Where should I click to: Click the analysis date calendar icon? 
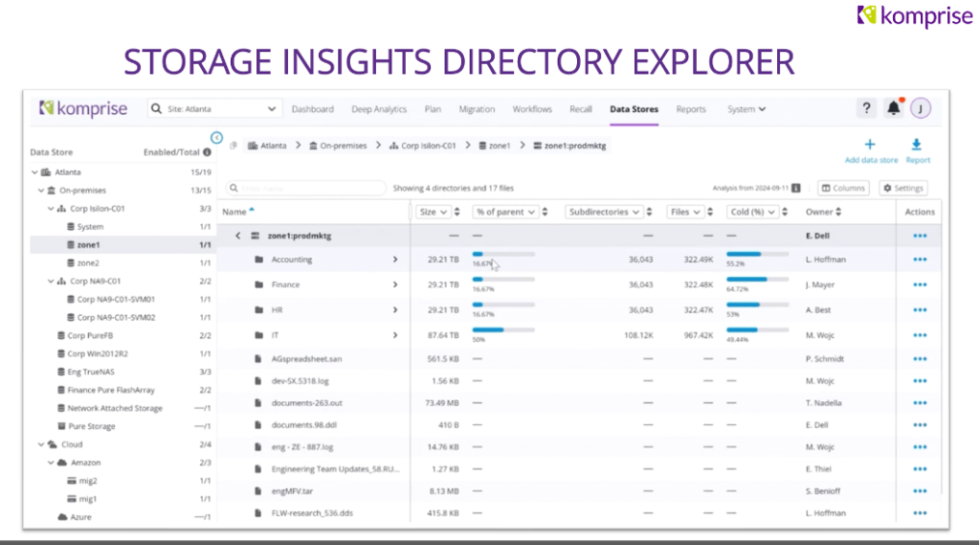pyautogui.click(x=795, y=188)
